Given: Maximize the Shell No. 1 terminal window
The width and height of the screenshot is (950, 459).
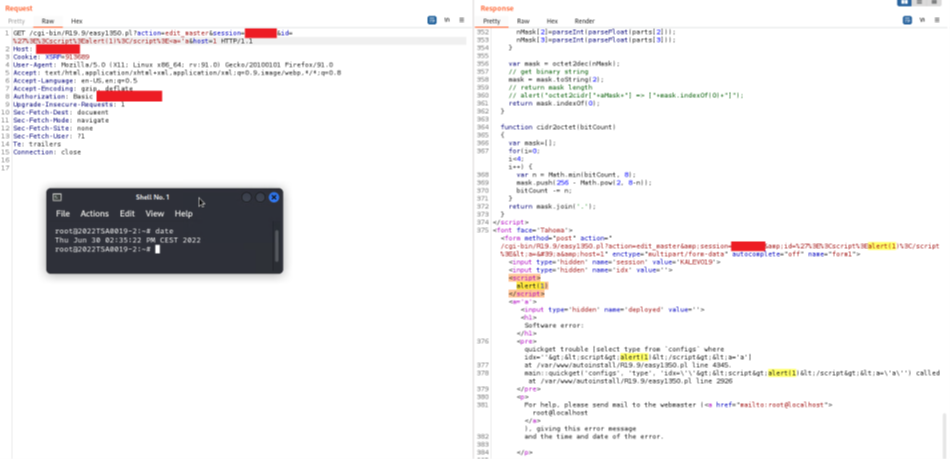Looking at the screenshot, I should (260, 197).
